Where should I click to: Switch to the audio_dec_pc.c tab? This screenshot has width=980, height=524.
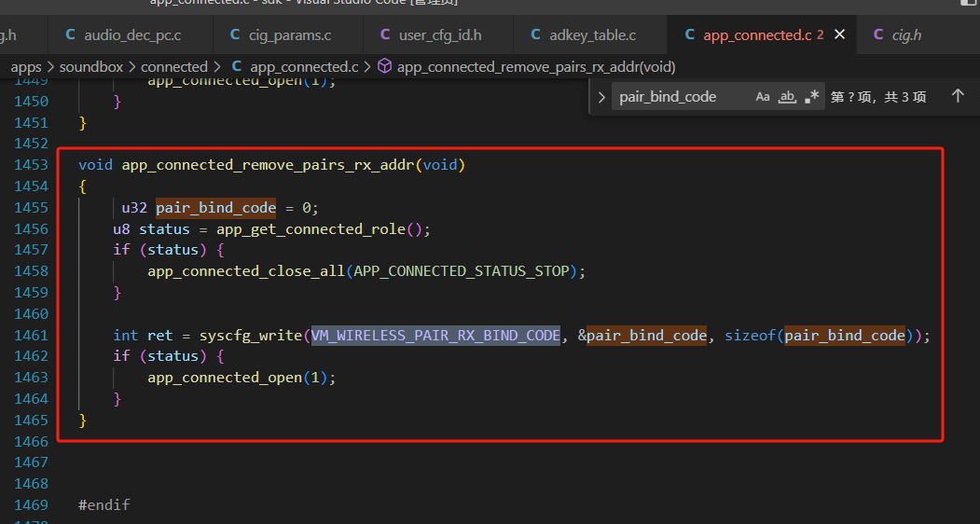(131, 35)
